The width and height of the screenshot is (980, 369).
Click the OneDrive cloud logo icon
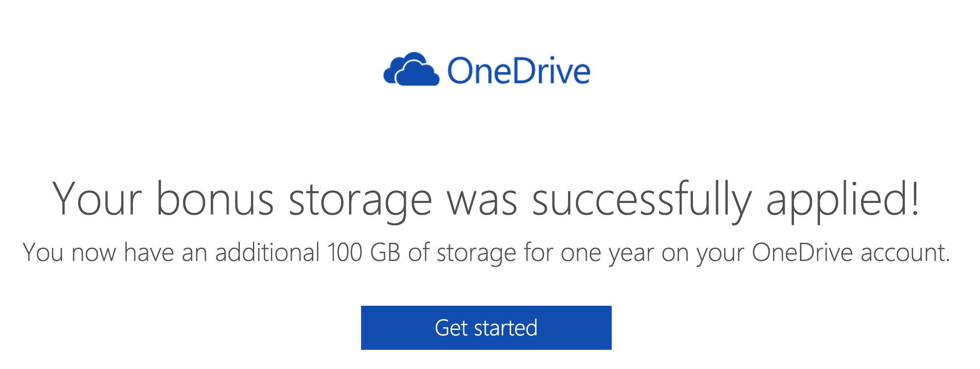411,69
